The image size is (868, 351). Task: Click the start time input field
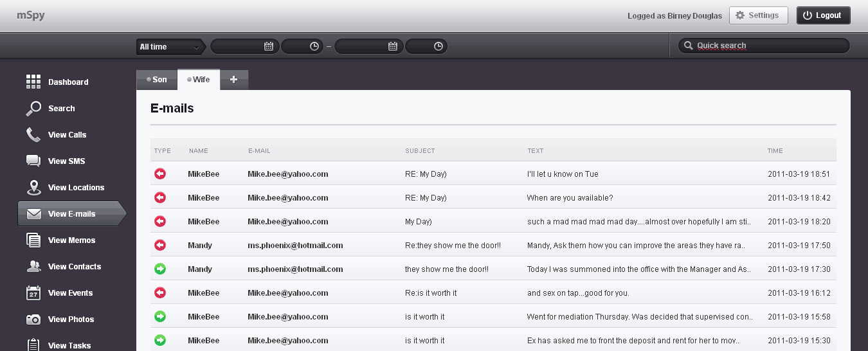click(302, 46)
